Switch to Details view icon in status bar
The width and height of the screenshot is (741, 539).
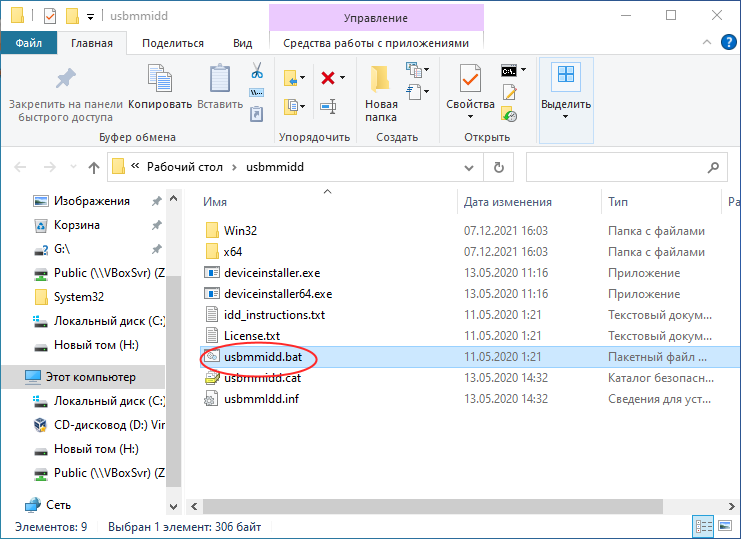coord(704,526)
